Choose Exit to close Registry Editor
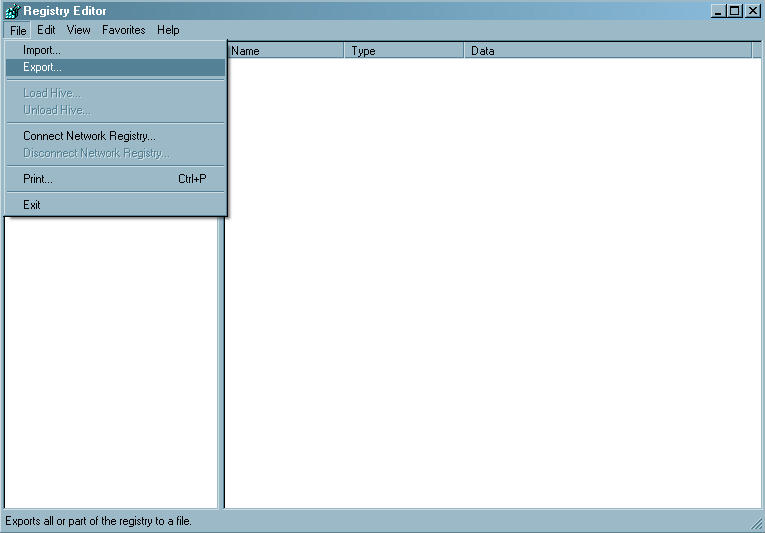Viewport: 765px width, 533px height. pyautogui.click(x=115, y=205)
